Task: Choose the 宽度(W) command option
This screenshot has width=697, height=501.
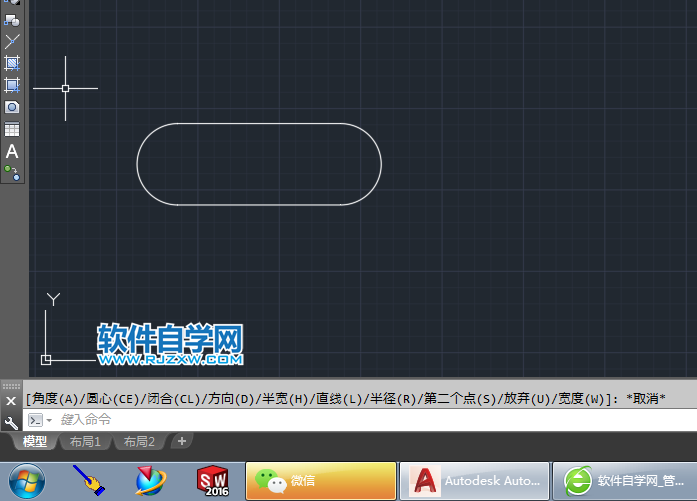Action: coord(581,399)
